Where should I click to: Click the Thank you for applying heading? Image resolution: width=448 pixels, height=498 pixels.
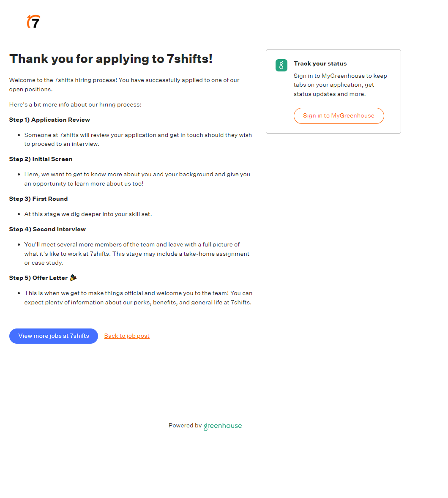point(111,59)
